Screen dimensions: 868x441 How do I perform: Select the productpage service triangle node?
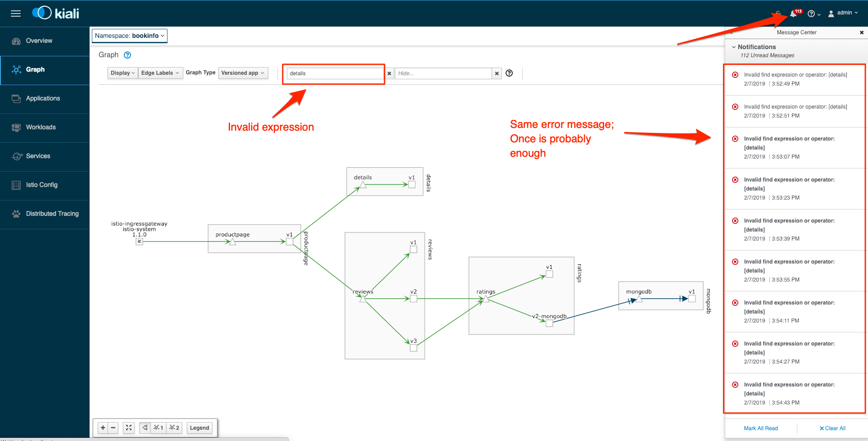pyautogui.click(x=232, y=242)
